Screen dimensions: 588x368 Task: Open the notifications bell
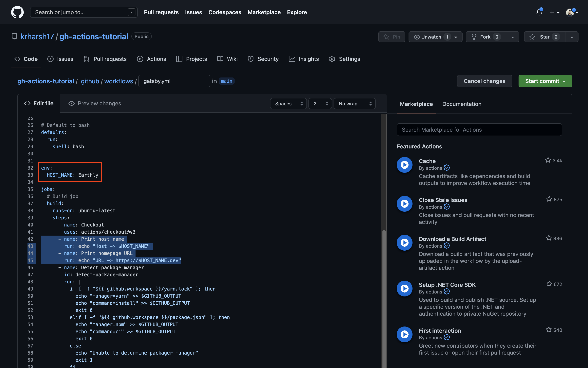coord(539,12)
